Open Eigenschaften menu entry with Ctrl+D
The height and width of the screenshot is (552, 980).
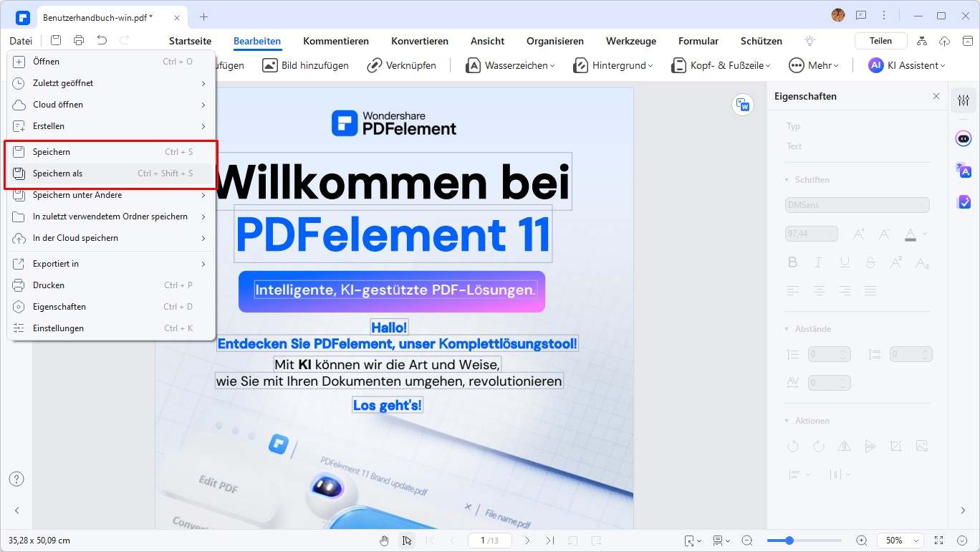[111, 307]
